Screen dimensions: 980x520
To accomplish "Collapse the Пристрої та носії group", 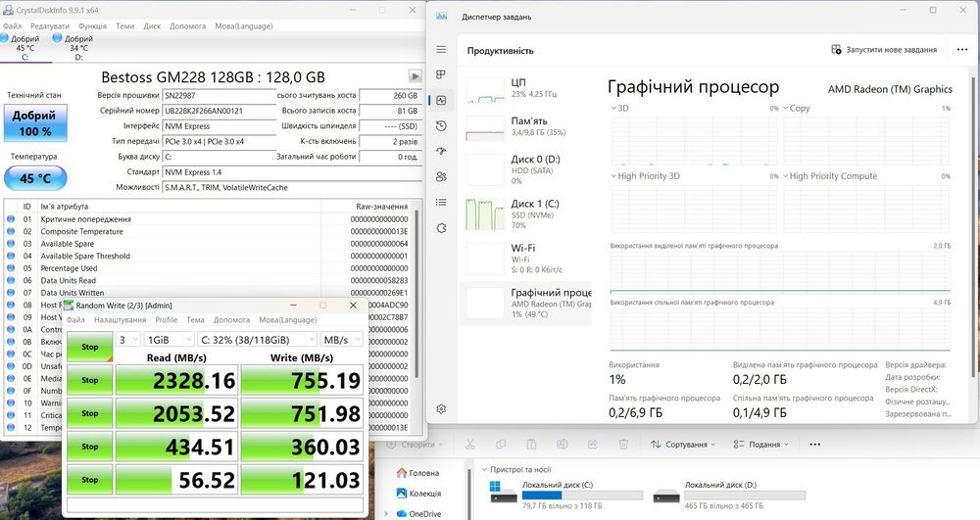I will (x=484, y=469).
